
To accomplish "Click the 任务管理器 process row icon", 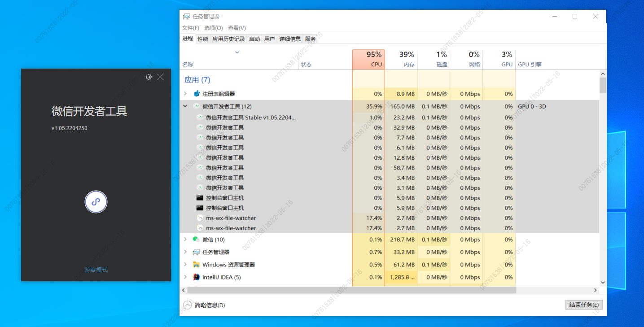I will [196, 252].
